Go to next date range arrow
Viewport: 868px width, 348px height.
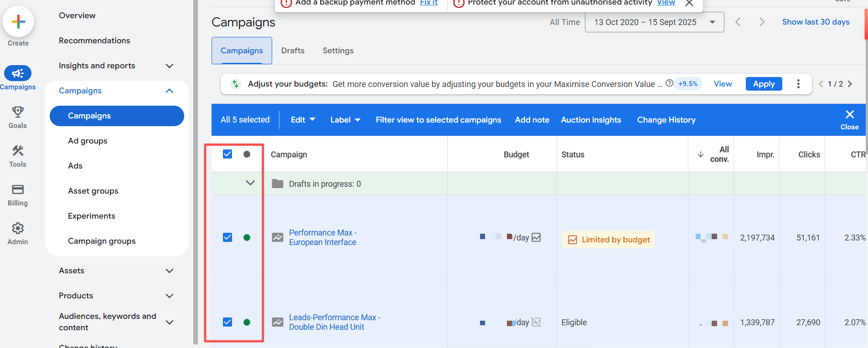coord(761,22)
